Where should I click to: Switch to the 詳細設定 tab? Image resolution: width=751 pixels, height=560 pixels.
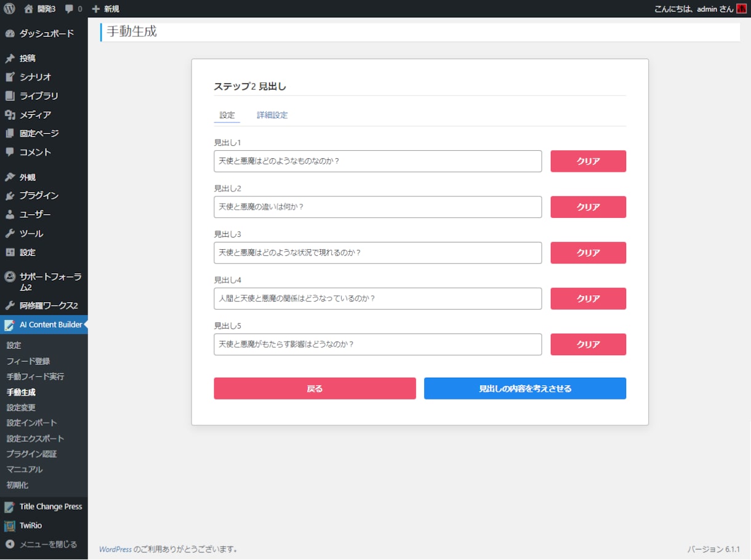(x=272, y=115)
